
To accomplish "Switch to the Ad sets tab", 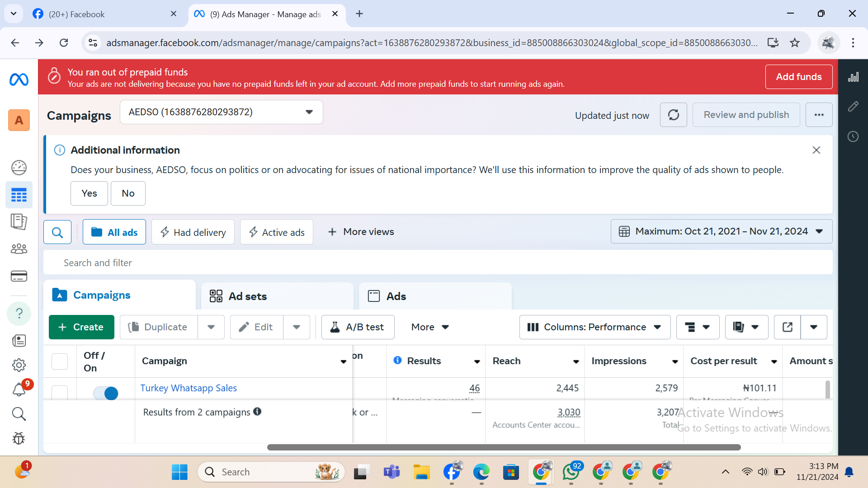I will (x=277, y=296).
